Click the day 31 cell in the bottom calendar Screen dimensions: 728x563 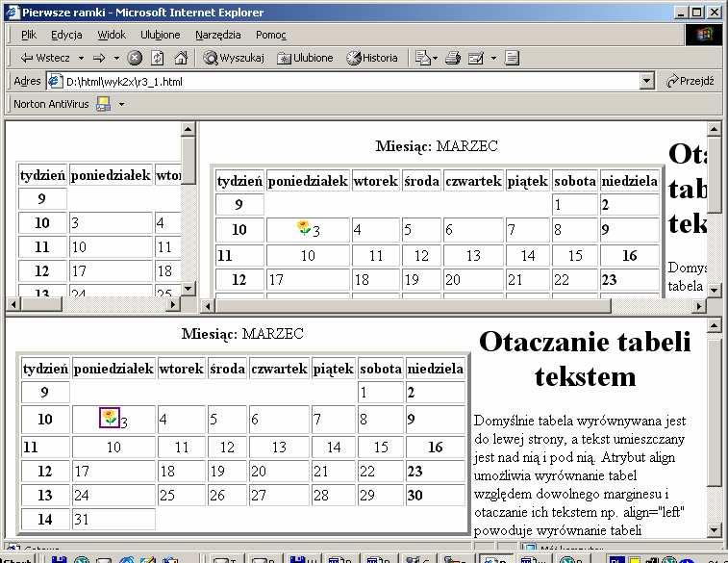coord(113,519)
